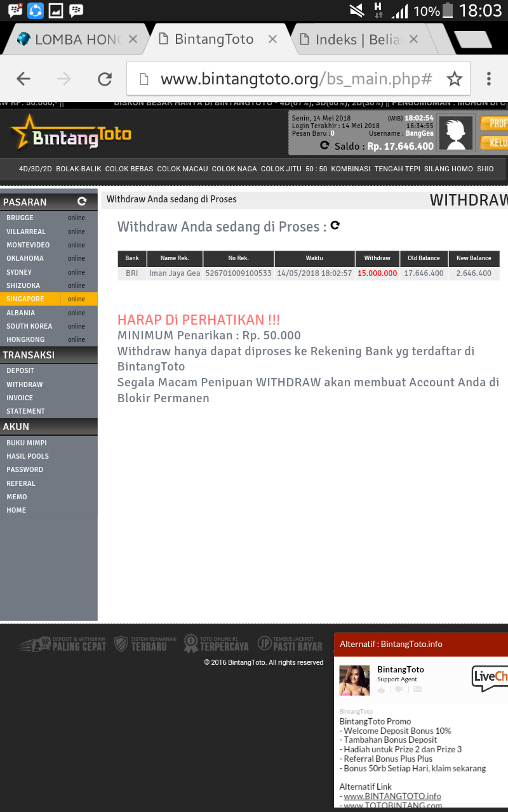Reload the page with browser refresh icon
508x812 pixels.
(104, 79)
